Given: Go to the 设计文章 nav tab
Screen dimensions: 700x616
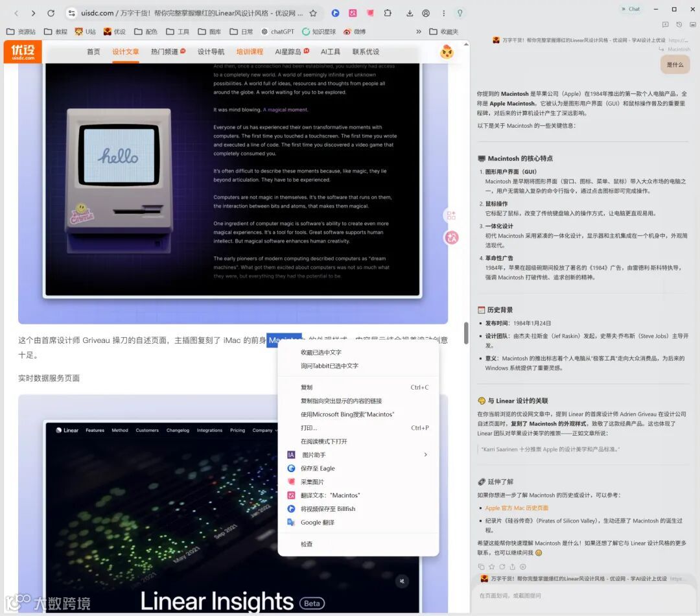Looking at the screenshot, I should pos(126,52).
